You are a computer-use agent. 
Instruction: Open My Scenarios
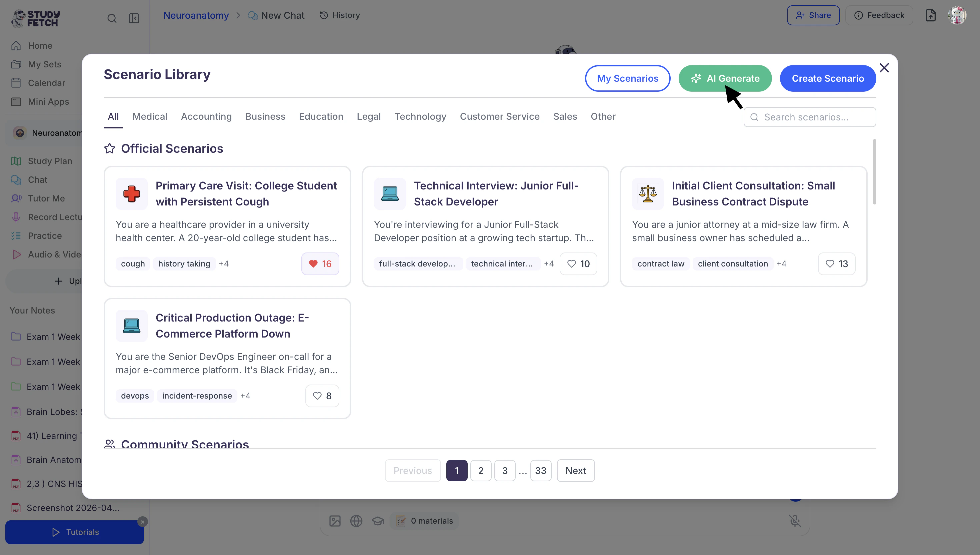(x=627, y=78)
